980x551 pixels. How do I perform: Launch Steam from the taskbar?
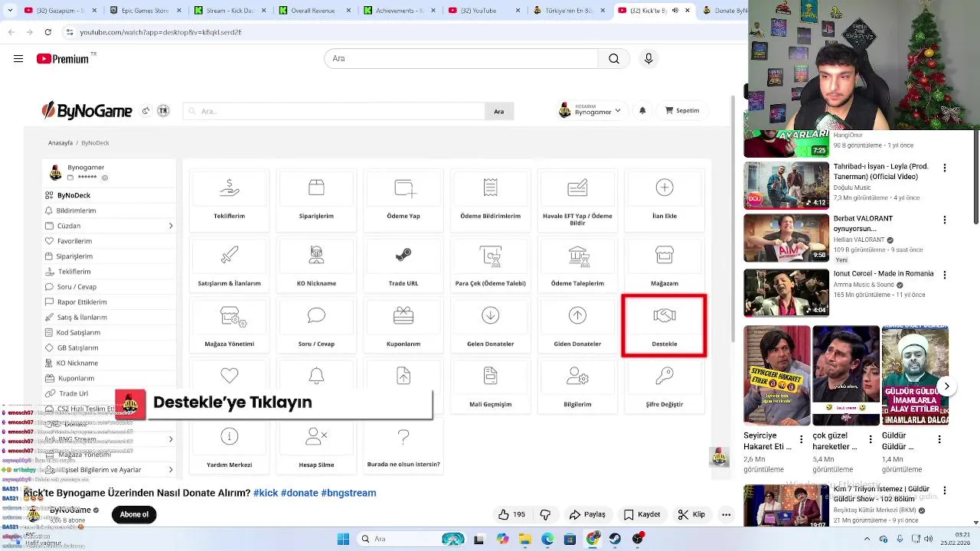(x=615, y=539)
